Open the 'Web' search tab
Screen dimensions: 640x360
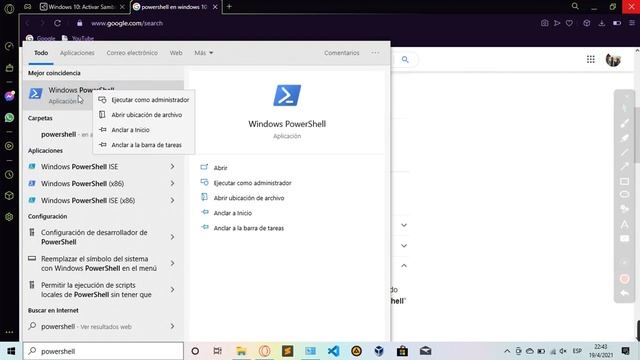[176, 53]
